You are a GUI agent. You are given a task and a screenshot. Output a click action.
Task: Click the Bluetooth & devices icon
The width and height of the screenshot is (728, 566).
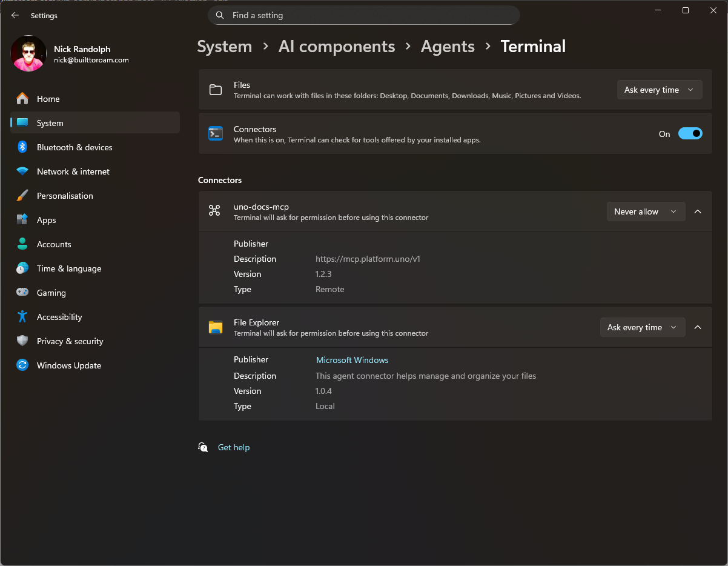pyautogui.click(x=22, y=147)
